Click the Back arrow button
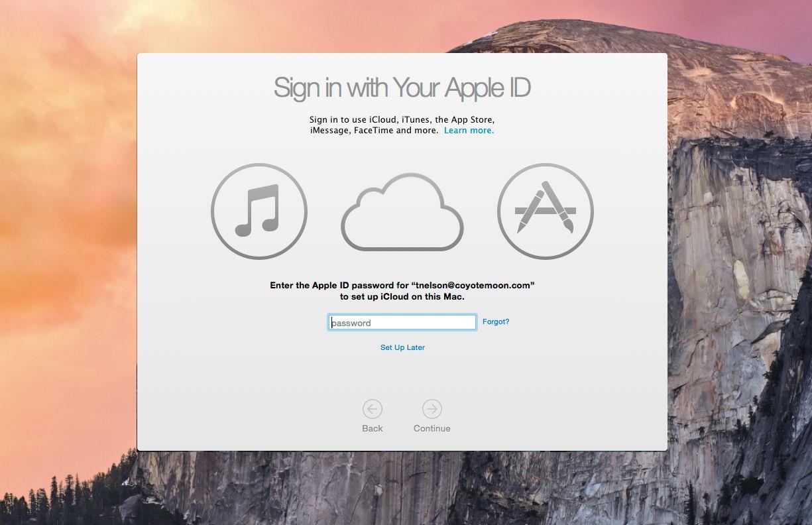 tap(373, 409)
